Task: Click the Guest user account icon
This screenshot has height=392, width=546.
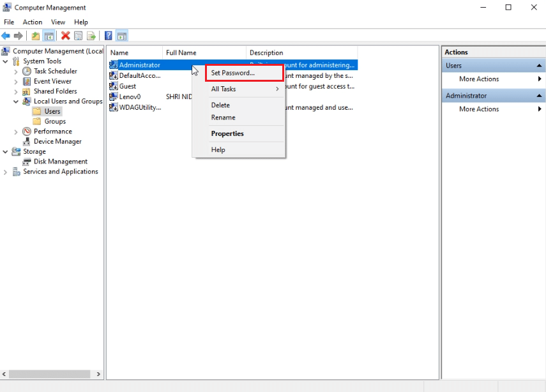Action: point(113,86)
